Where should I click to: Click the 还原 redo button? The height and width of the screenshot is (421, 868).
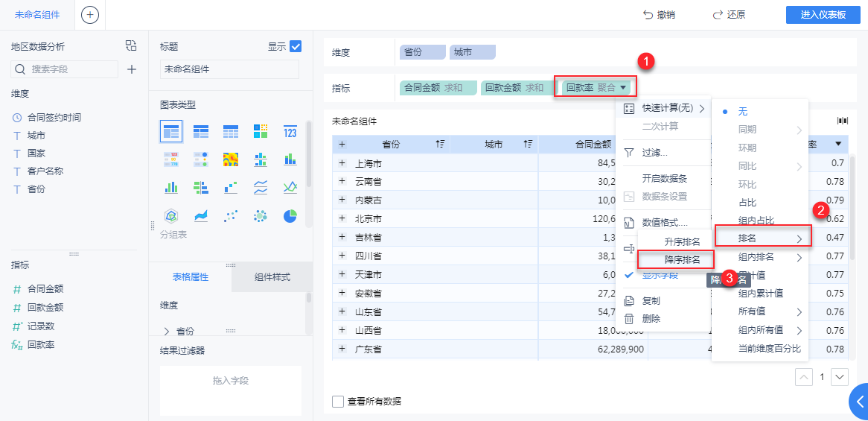click(729, 15)
